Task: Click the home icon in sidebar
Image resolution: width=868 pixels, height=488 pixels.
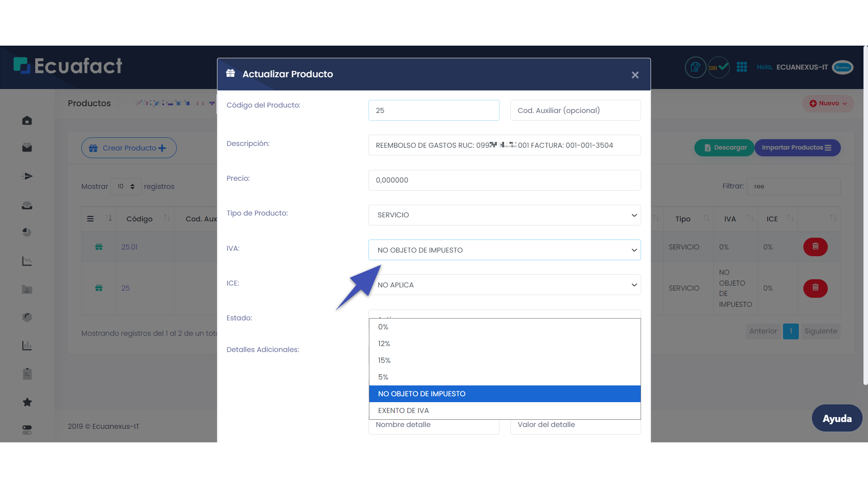Action: pos(27,121)
